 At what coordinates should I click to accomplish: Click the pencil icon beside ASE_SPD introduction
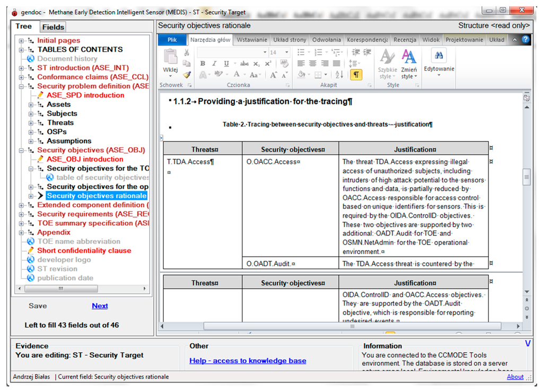[41, 95]
